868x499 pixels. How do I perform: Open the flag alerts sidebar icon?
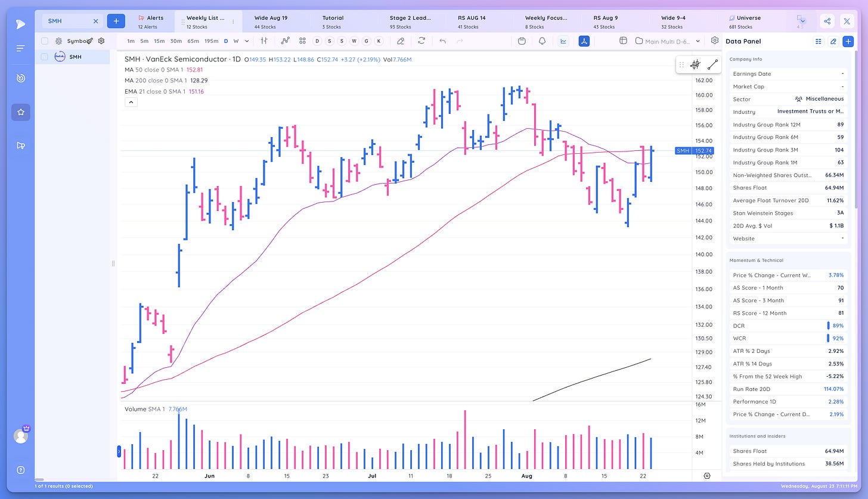(21, 145)
